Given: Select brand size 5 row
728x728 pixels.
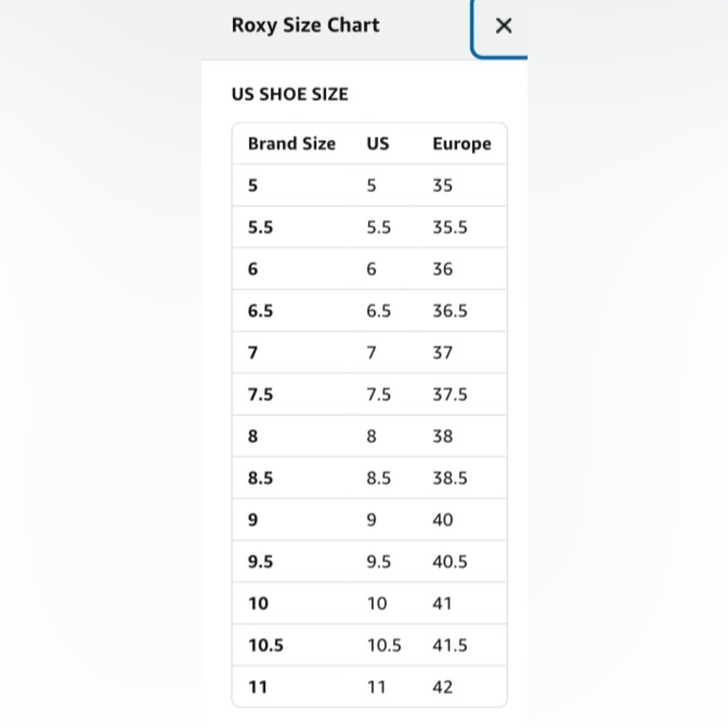Looking at the screenshot, I should 370,185.
